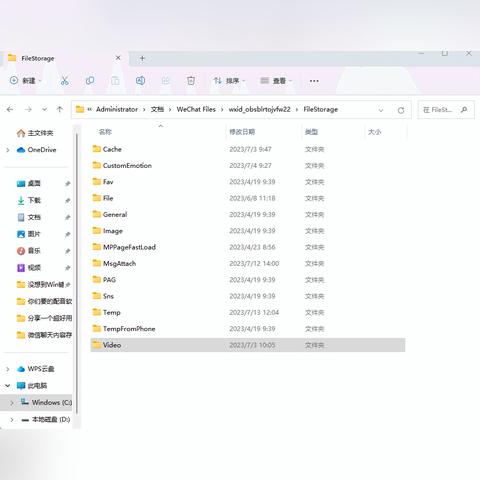The height and width of the screenshot is (480, 480).
Task: Open the 排序 (Sort) dropdown
Action: pyautogui.click(x=229, y=81)
